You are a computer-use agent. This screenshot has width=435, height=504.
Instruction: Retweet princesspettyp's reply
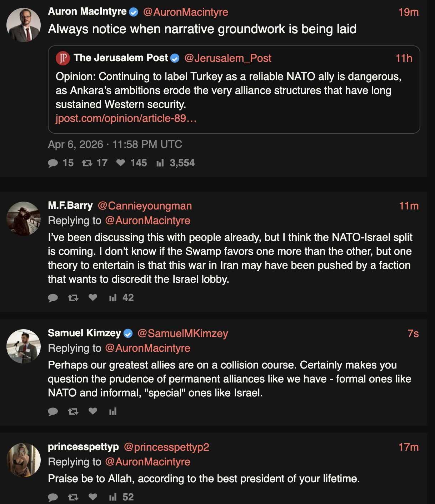click(73, 497)
